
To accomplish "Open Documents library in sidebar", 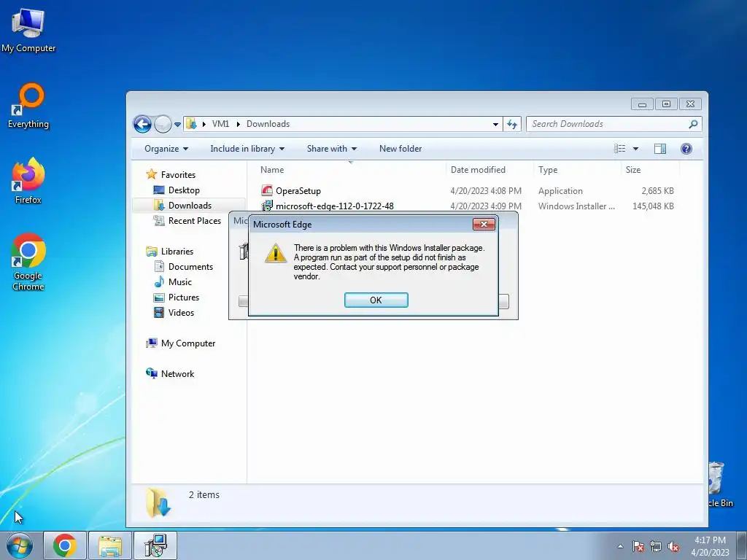I will [x=190, y=267].
